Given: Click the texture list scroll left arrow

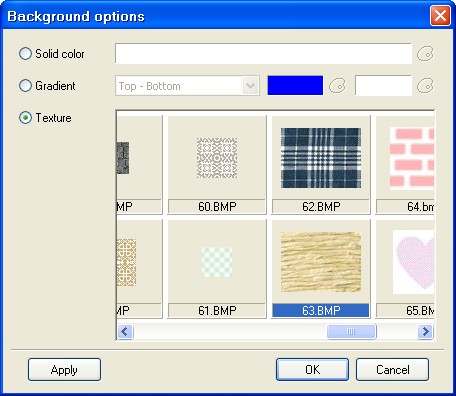Looking at the screenshot, I should pyautogui.click(x=125, y=332).
